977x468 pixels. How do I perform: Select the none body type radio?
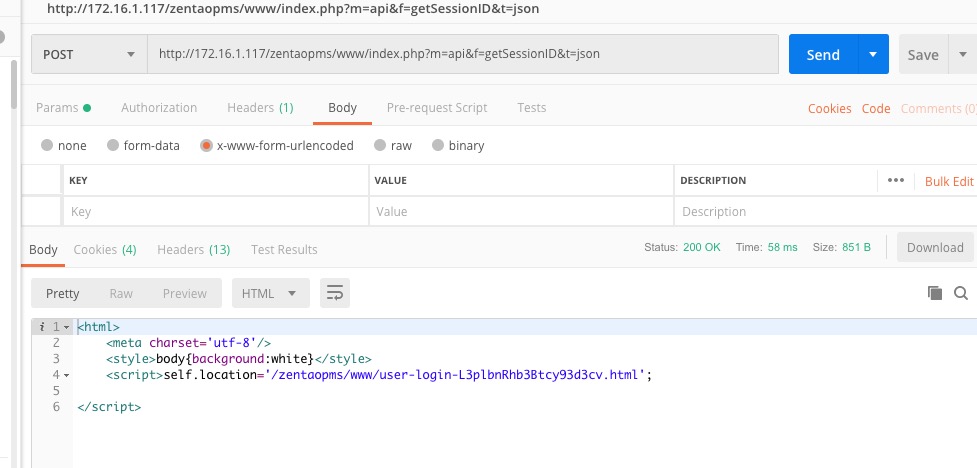[x=47, y=145]
